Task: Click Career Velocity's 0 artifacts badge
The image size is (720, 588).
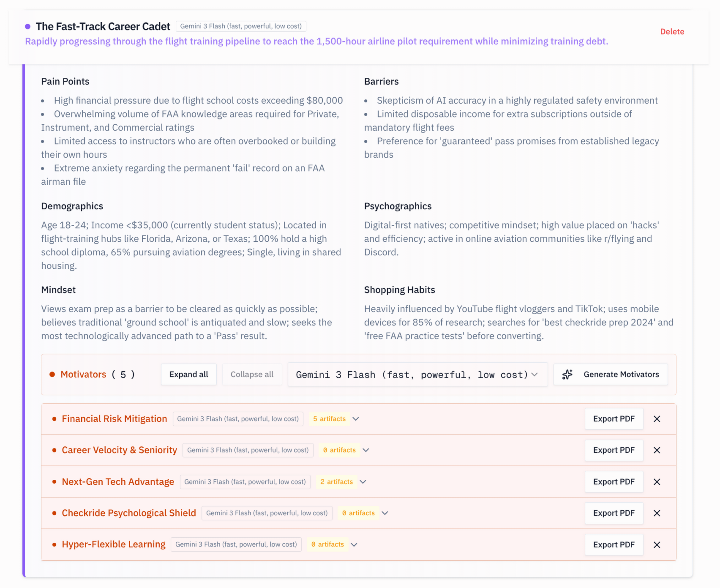Action: 339,450
